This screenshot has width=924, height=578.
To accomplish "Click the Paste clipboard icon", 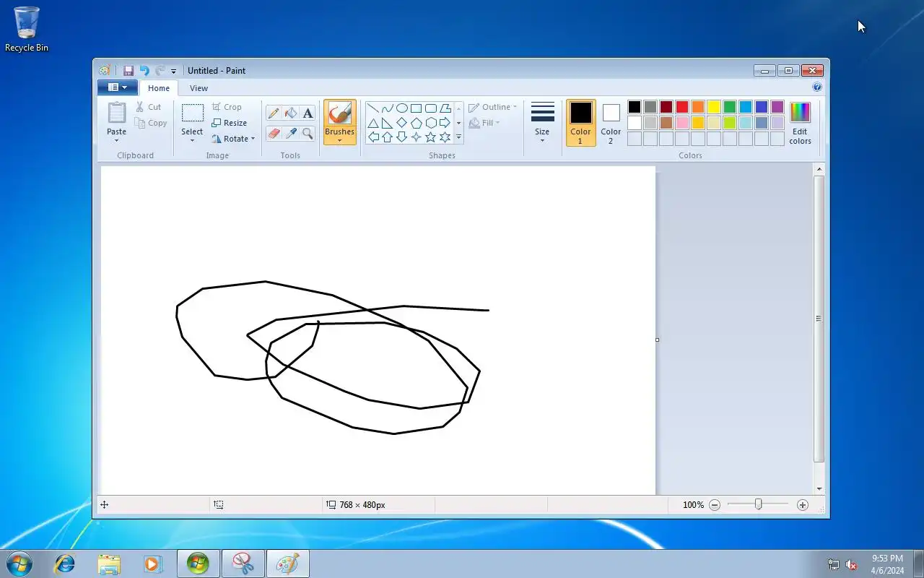I will tap(116, 113).
